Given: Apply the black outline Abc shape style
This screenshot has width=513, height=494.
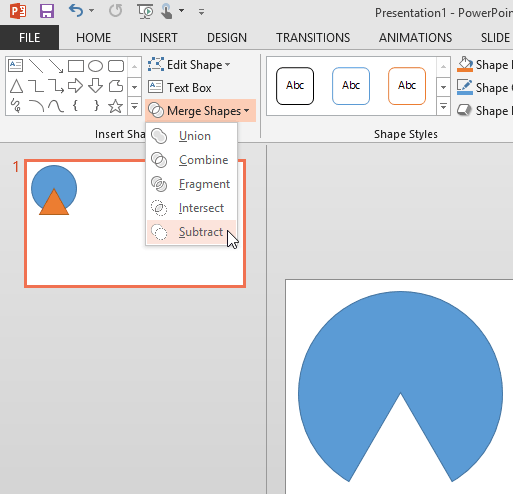Looking at the screenshot, I should coord(295,86).
